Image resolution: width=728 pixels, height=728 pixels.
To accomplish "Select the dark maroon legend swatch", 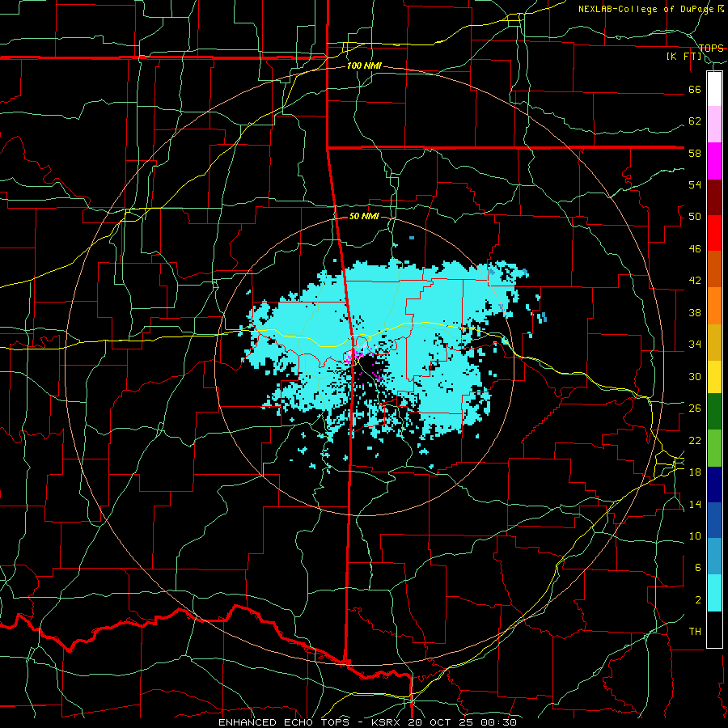I will (x=714, y=197).
